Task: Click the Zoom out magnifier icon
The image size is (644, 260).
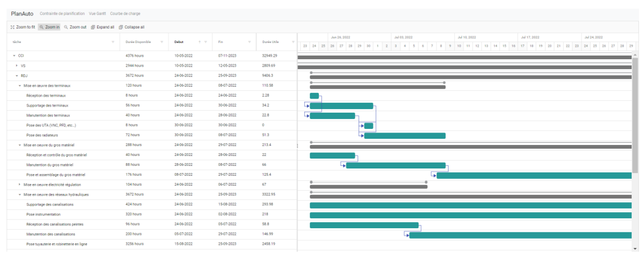Action: coord(66,27)
